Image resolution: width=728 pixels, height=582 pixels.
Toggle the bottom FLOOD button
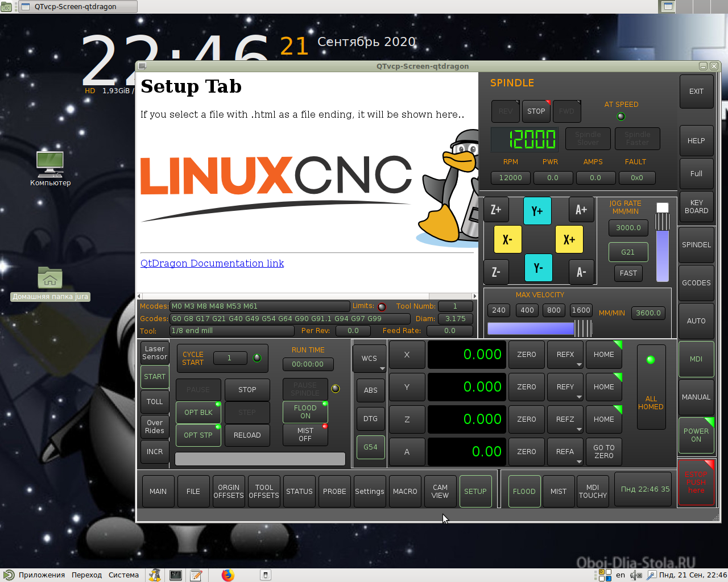click(x=524, y=492)
